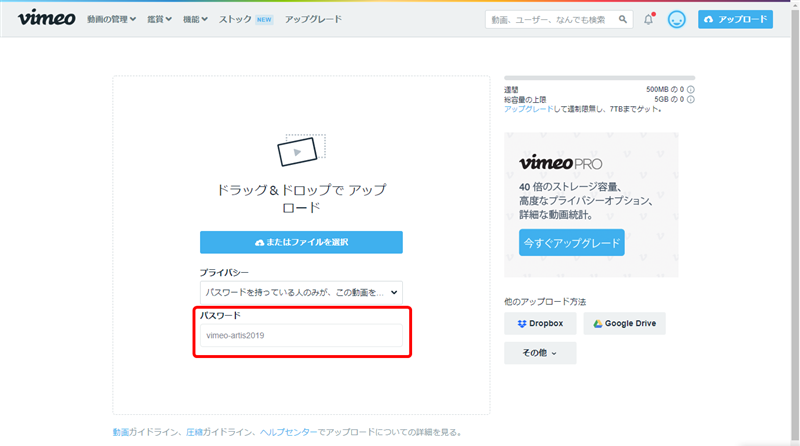The height and width of the screenshot is (446, 800).
Task: Click the video drag-and-drop icon
Action: tap(301, 150)
